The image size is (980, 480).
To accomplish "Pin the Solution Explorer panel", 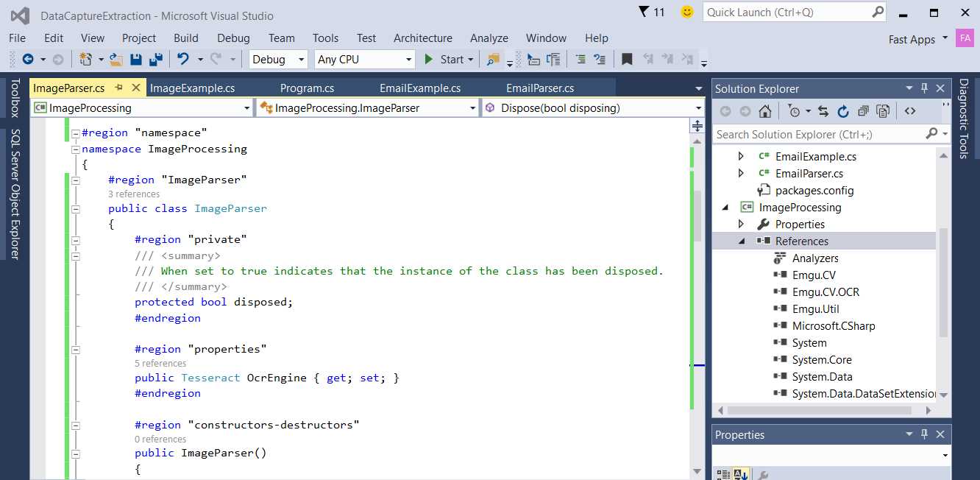I will coord(924,88).
